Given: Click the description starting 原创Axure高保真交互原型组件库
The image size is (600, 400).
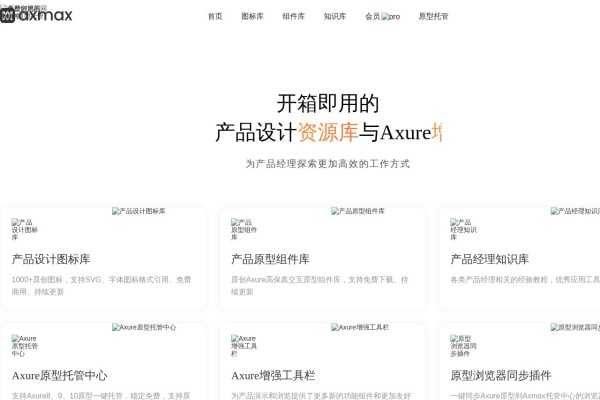Looking at the screenshot, I should tap(320, 286).
